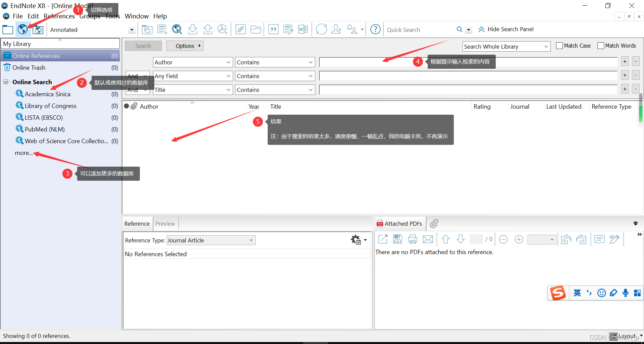Open the Online Search globe-magnifier toolbar icon

[x=177, y=30]
